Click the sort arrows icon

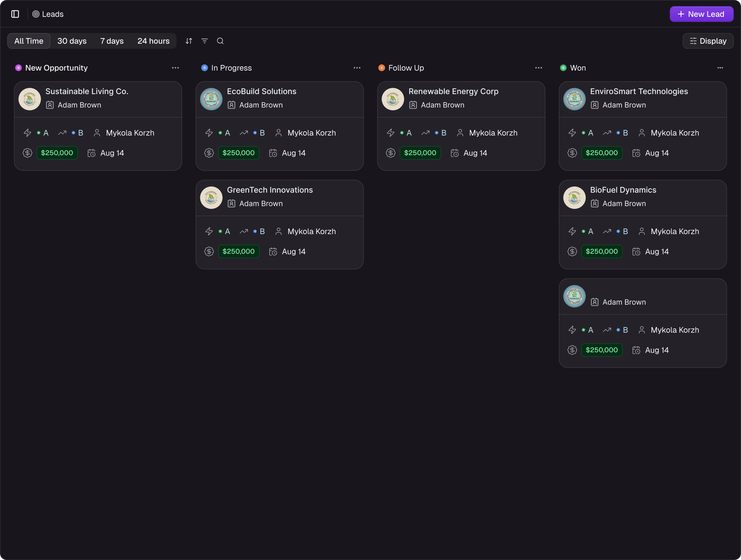(189, 41)
